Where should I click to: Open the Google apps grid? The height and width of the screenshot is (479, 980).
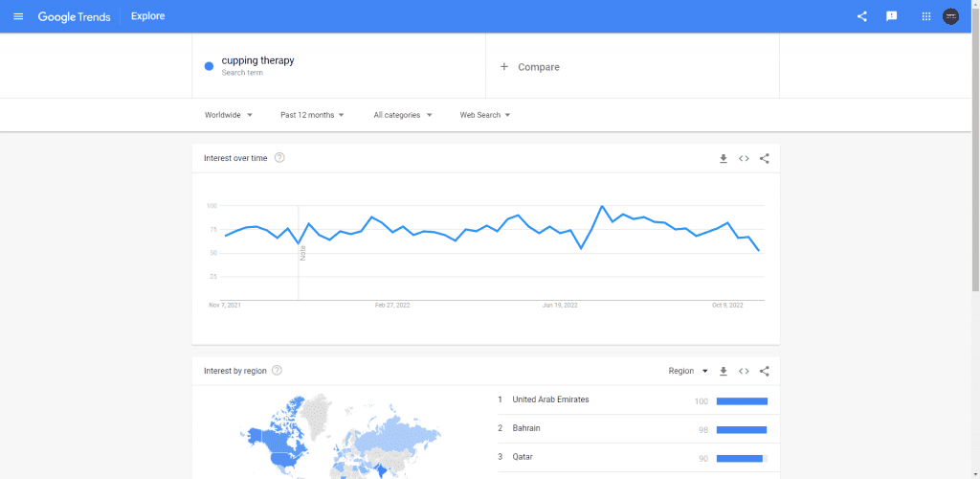pyautogui.click(x=925, y=16)
